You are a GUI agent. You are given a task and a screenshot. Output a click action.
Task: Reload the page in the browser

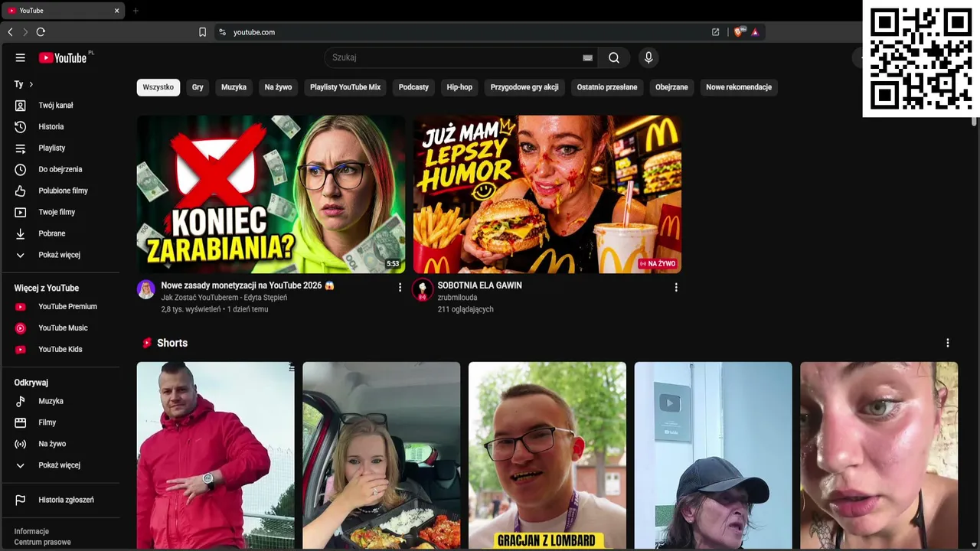[x=41, y=32]
